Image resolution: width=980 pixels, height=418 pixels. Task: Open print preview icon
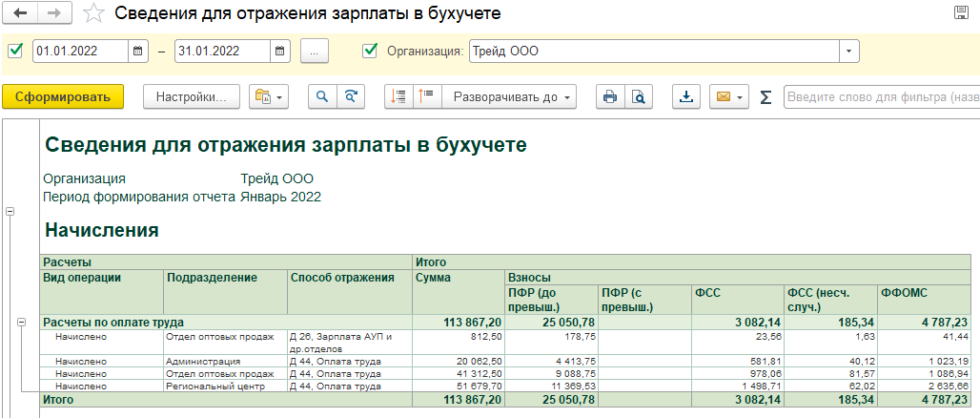[638, 97]
